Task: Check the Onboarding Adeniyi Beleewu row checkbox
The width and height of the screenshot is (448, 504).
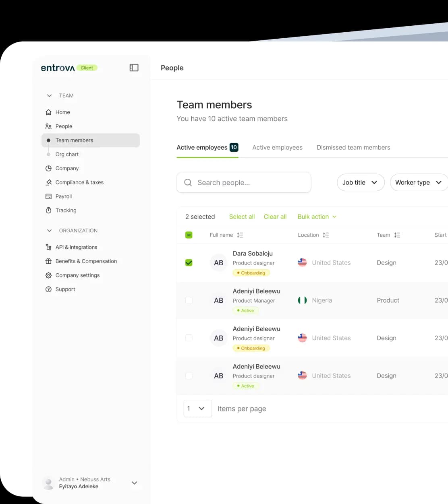Action: click(x=189, y=338)
